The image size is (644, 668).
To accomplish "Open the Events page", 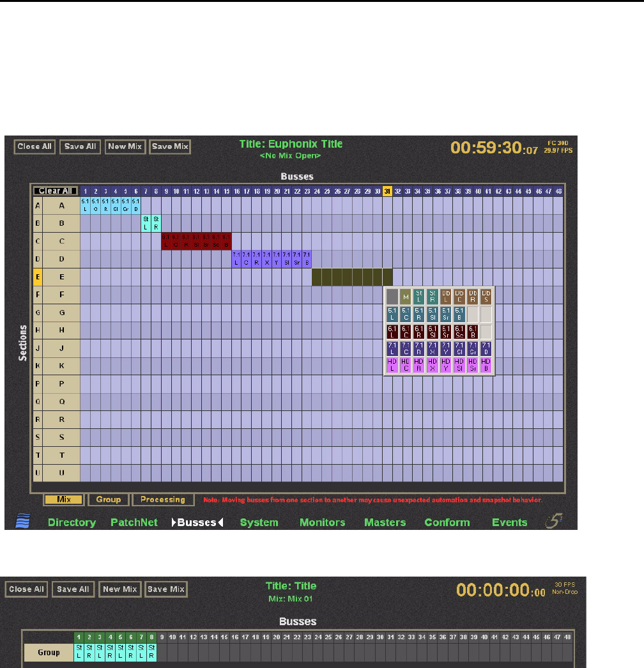I will tap(509, 522).
